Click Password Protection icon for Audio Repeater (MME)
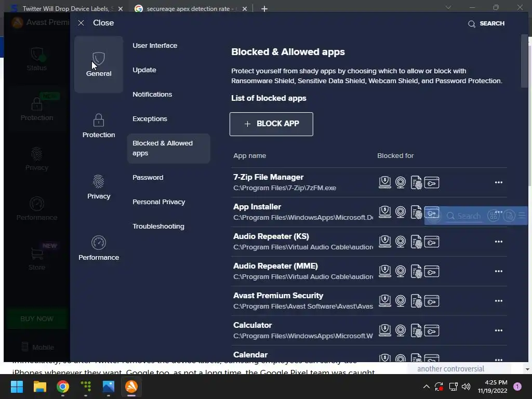This screenshot has height=399, width=532. point(432,271)
